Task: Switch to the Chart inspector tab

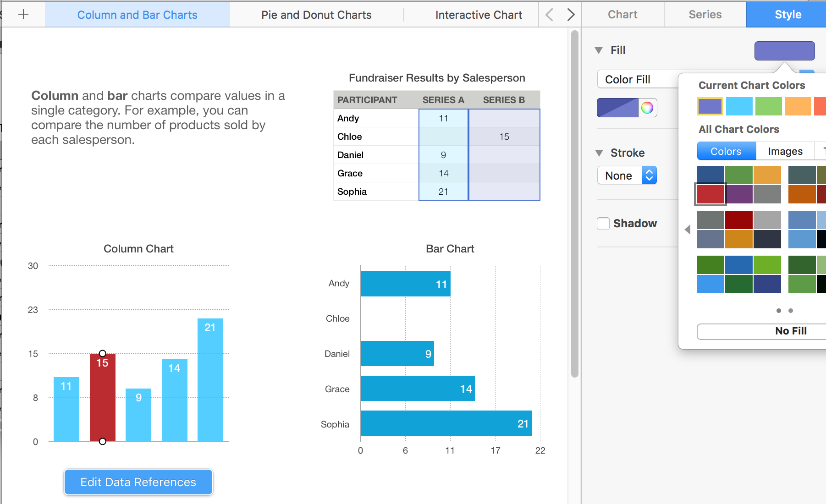Action: point(622,15)
